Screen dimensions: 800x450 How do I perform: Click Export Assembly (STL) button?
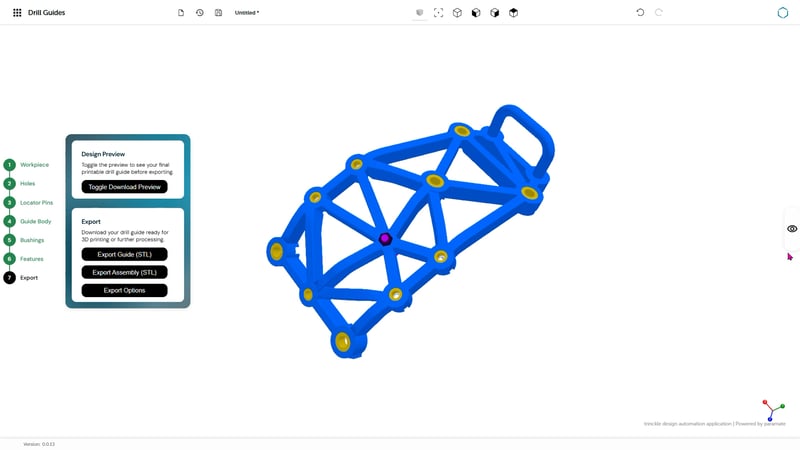tap(124, 272)
